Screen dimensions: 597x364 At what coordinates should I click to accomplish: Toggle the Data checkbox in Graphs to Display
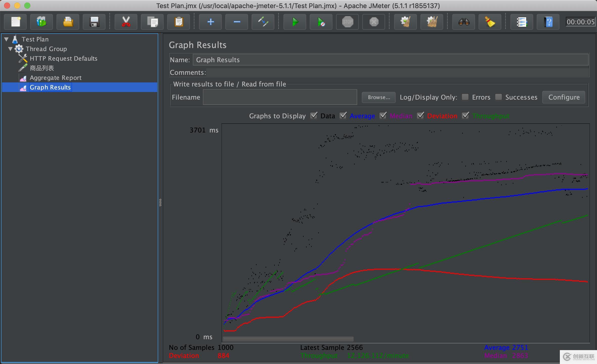pyautogui.click(x=313, y=116)
